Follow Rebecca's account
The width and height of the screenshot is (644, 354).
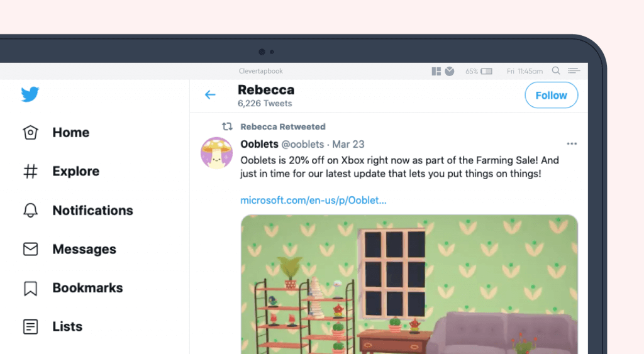pyautogui.click(x=551, y=96)
